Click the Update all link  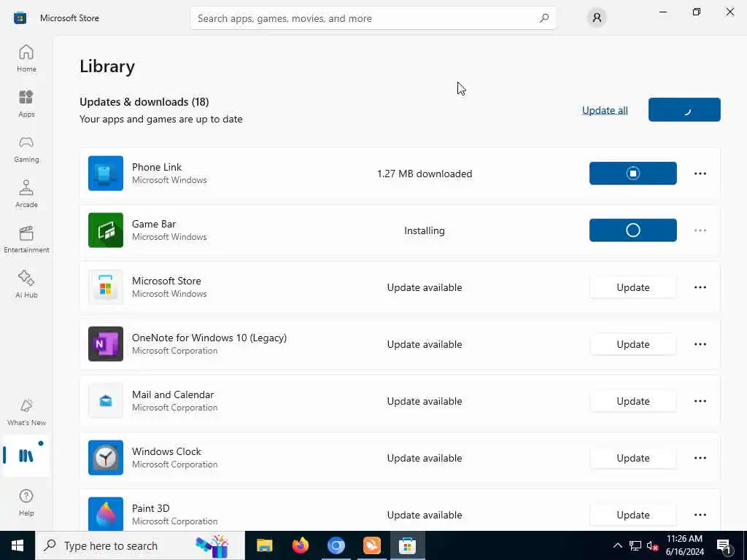pyautogui.click(x=605, y=110)
